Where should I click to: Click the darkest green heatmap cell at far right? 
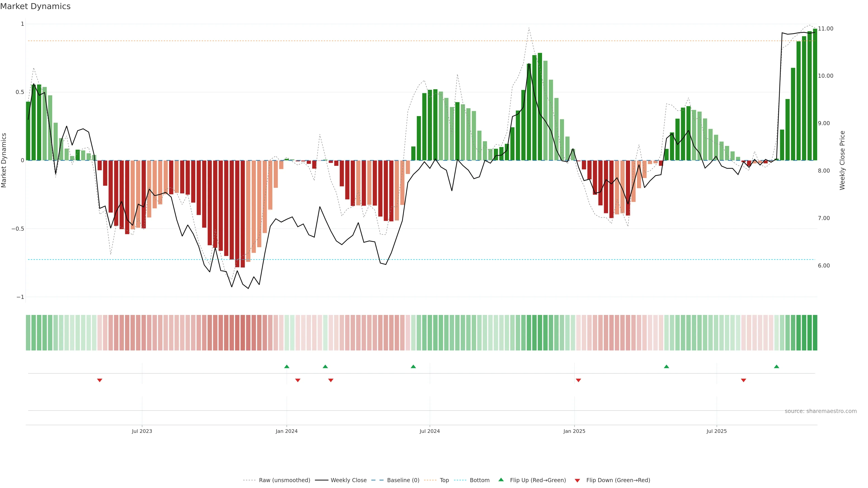click(x=815, y=333)
